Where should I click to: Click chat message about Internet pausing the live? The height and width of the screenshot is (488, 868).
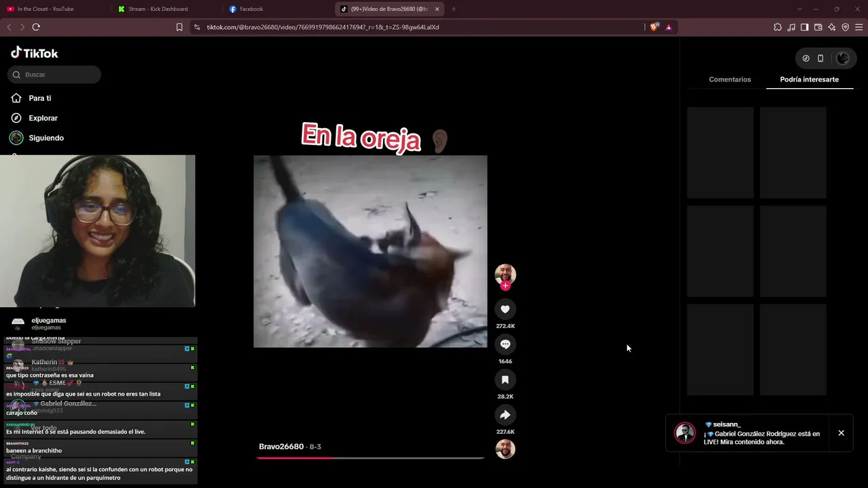[76, 432]
